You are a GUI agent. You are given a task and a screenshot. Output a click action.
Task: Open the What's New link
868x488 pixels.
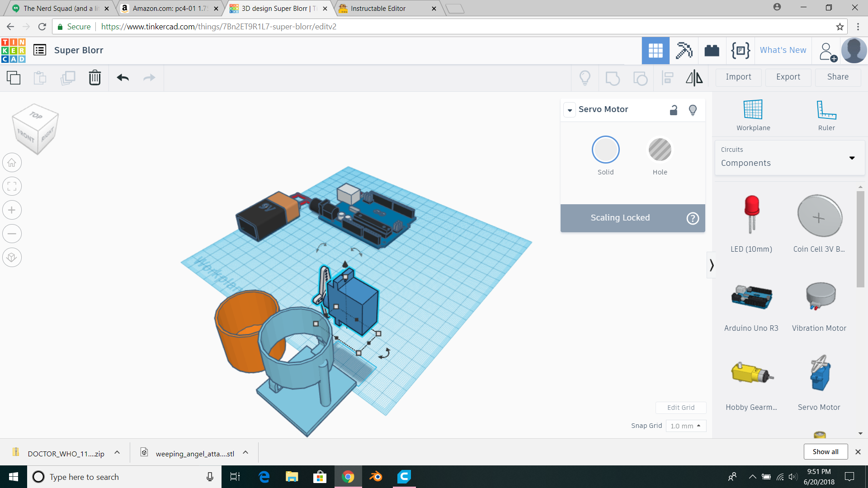click(x=783, y=50)
